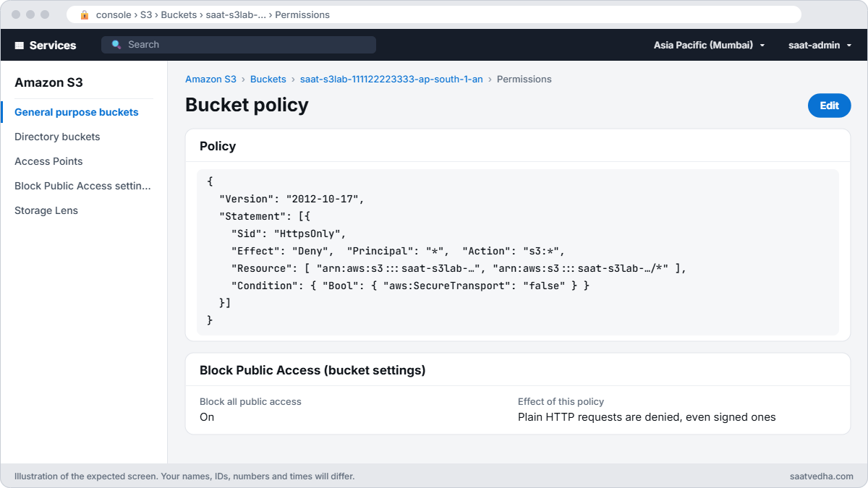Click the Permissions breadcrumb text

524,80
